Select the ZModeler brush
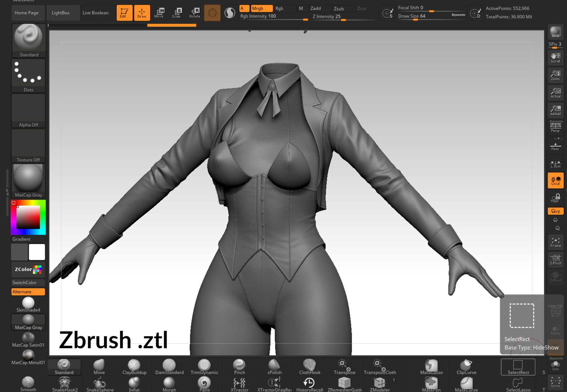Viewport: 567px width, 392px height. click(380, 384)
